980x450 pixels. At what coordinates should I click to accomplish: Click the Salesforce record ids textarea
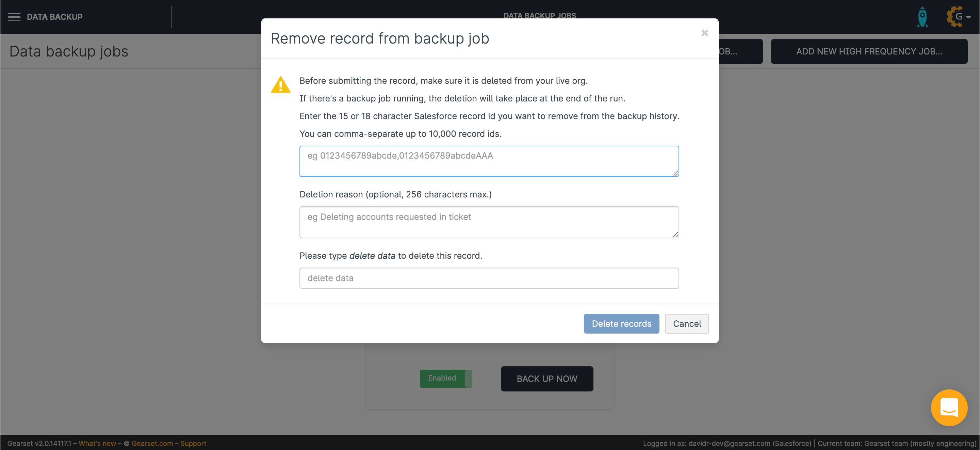[489, 161]
